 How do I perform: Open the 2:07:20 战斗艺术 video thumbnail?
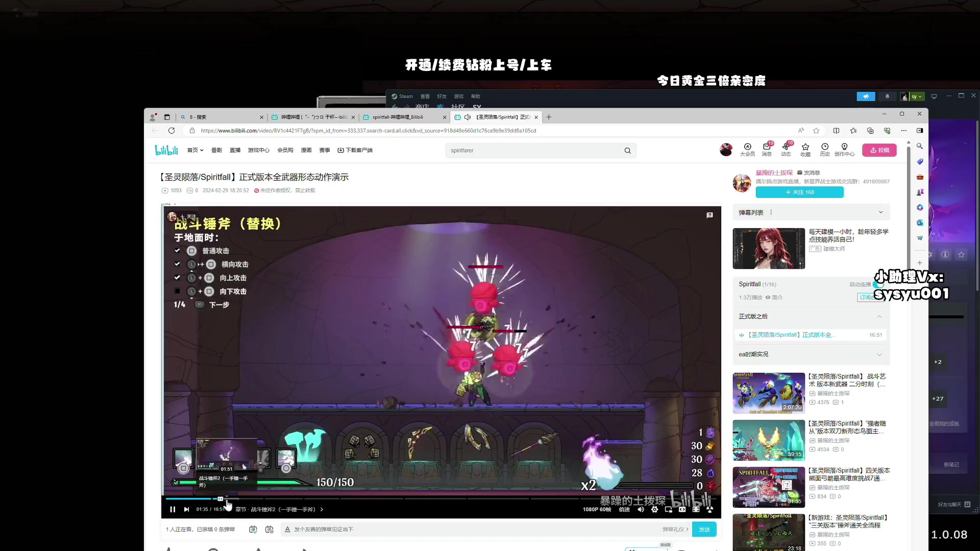pos(769,393)
